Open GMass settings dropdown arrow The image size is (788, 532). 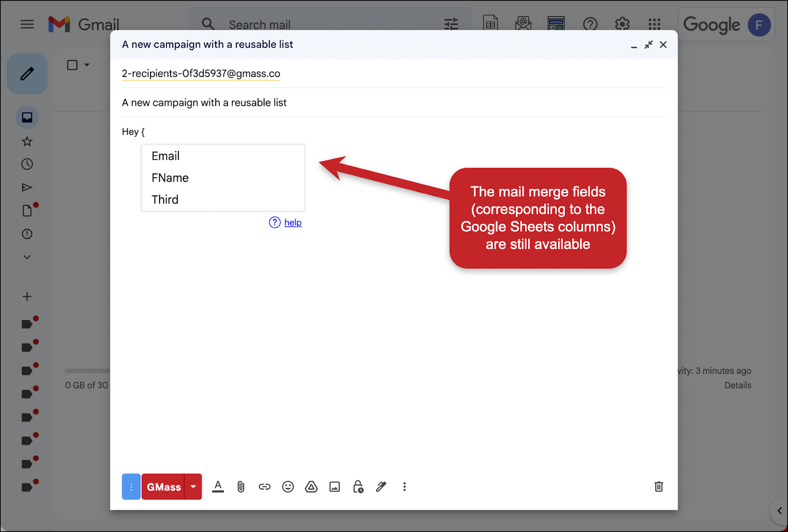click(193, 487)
